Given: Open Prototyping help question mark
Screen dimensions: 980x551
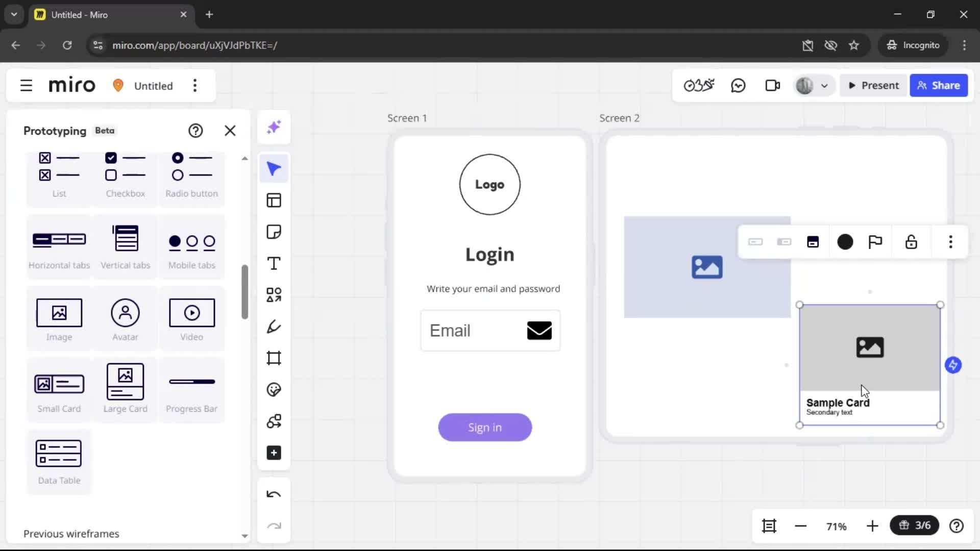Looking at the screenshot, I should tap(195, 131).
